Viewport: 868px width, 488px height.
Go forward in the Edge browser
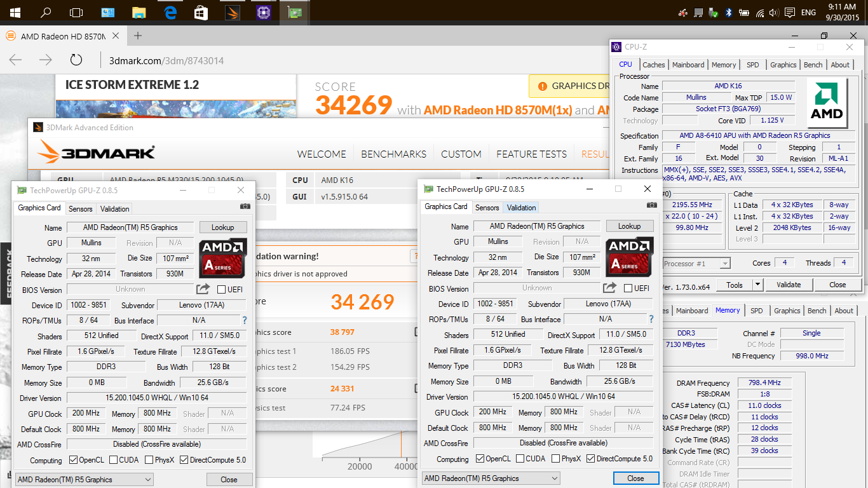pyautogui.click(x=46, y=60)
